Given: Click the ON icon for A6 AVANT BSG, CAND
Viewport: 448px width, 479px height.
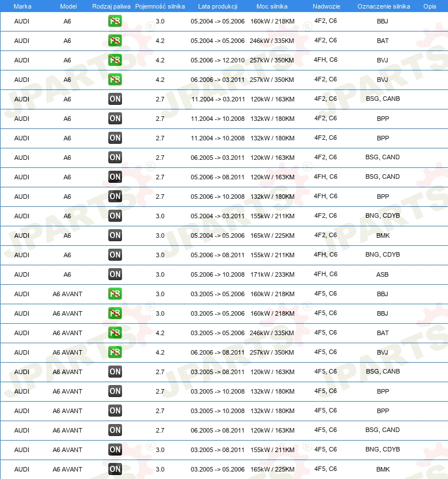Looking at the screenshot, I should (x=115, y=430).
